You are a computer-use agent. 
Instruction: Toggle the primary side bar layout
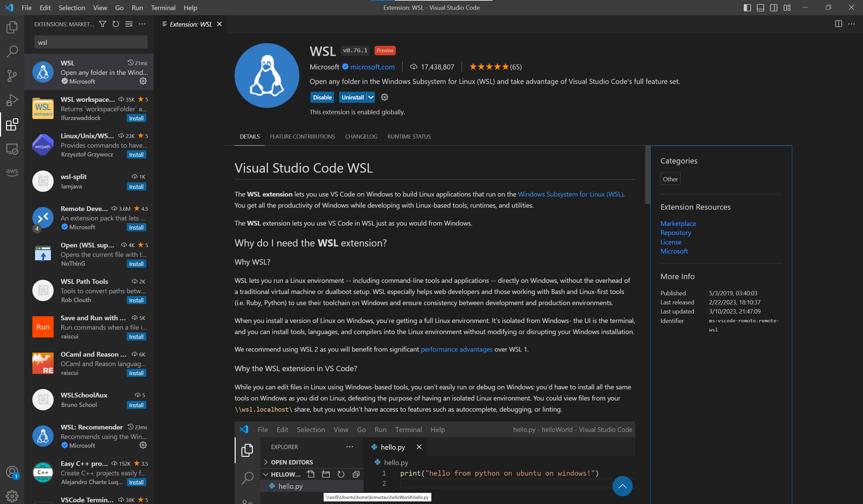click(747, 7)
